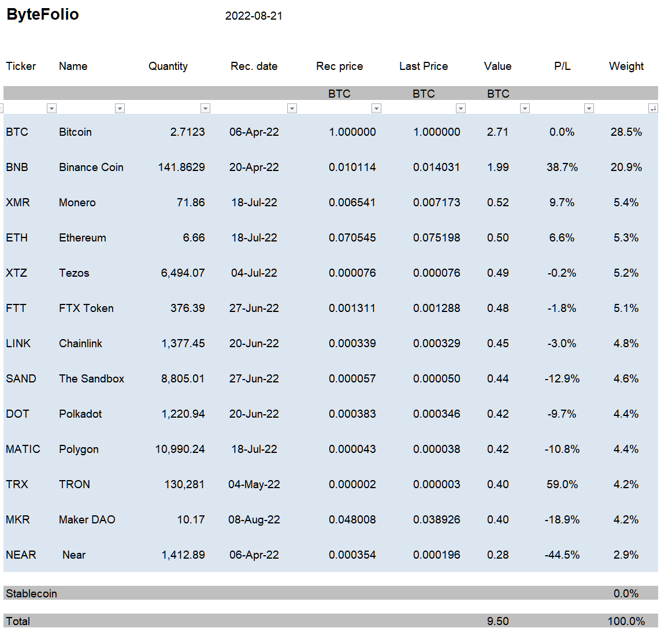
Task: Click the Rec price column header
Action: pos(339,66)
